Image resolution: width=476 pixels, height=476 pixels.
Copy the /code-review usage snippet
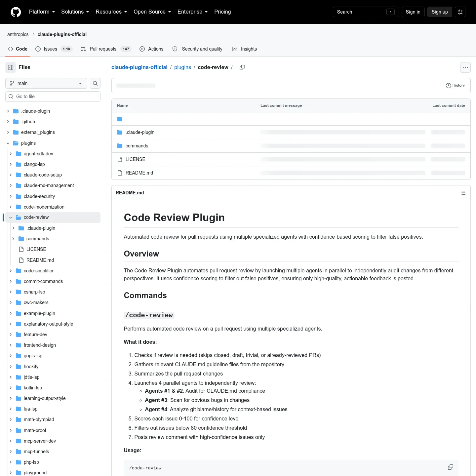click(451, 467)
